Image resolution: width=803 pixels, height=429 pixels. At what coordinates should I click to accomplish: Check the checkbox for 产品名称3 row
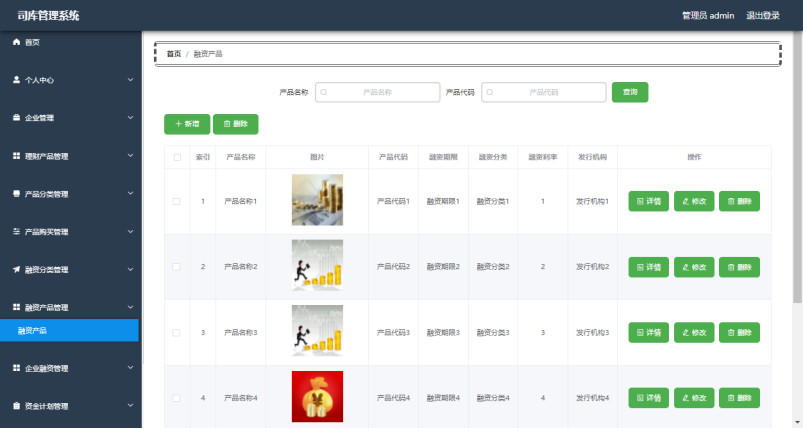(176, 333)
